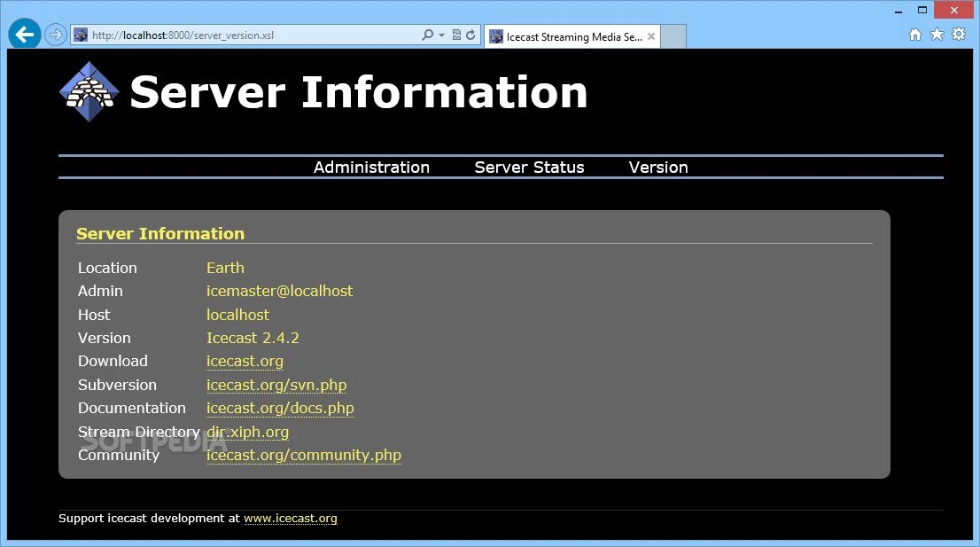Click the icemaster@localhost admin value
Viewport: 980px width, 547px height.
point(279,292)
